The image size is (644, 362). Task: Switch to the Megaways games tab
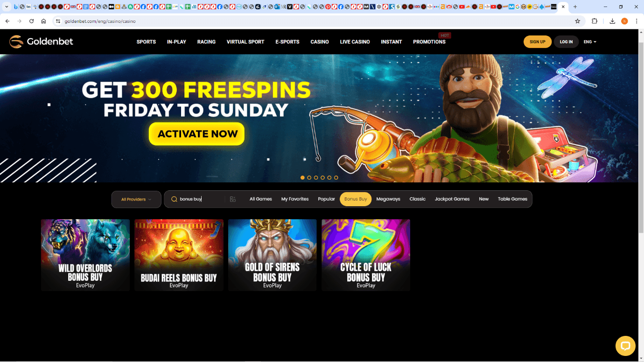tap(388, 199)
